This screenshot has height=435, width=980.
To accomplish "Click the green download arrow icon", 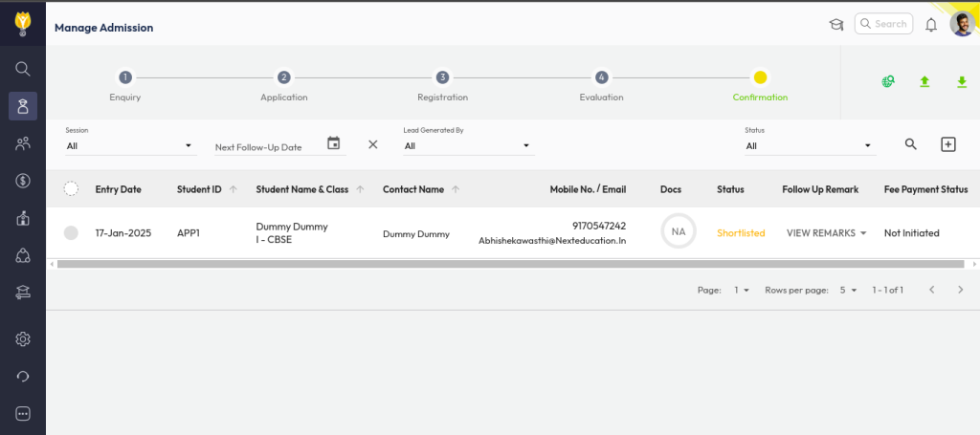I will coord(962,82).
